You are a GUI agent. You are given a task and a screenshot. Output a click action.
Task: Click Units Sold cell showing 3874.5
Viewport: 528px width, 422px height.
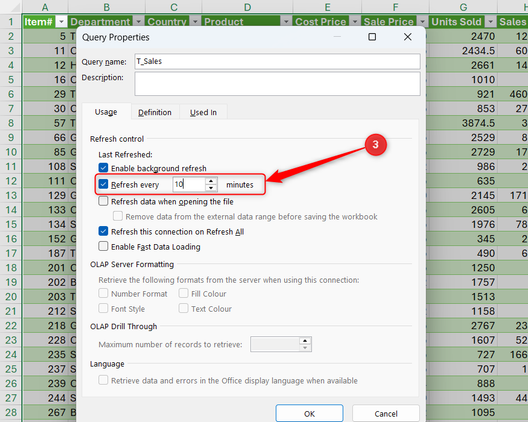coord(463,123)
